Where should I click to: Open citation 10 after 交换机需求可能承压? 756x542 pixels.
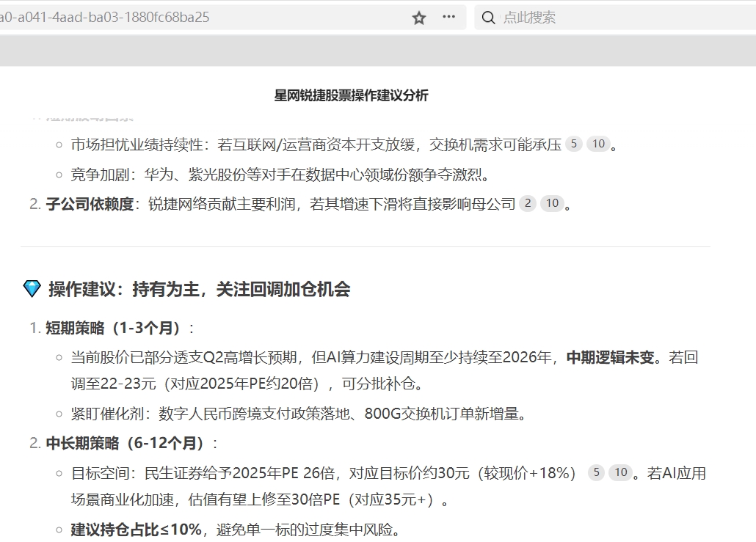[598, 144]
